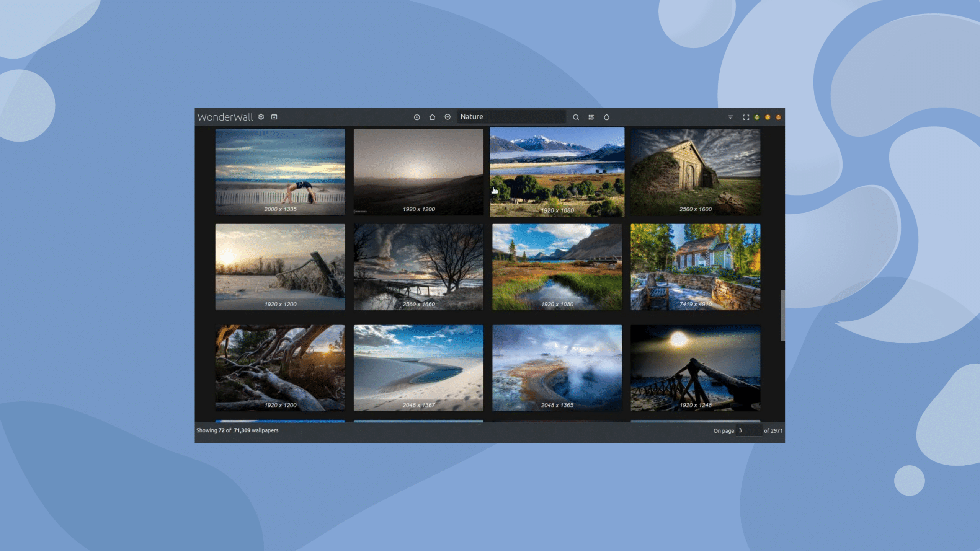Select the twisted tree roots wallpaper 1920 x 1200

280,368
